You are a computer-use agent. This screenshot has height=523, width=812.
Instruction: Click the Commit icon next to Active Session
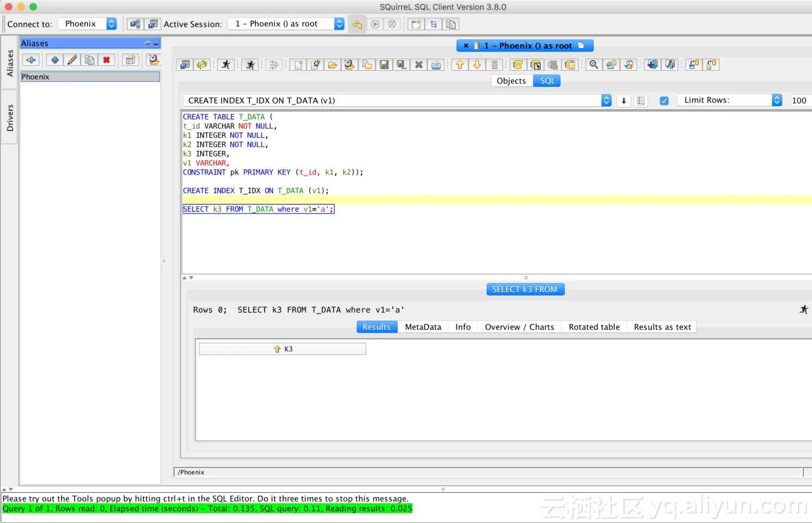375,24
